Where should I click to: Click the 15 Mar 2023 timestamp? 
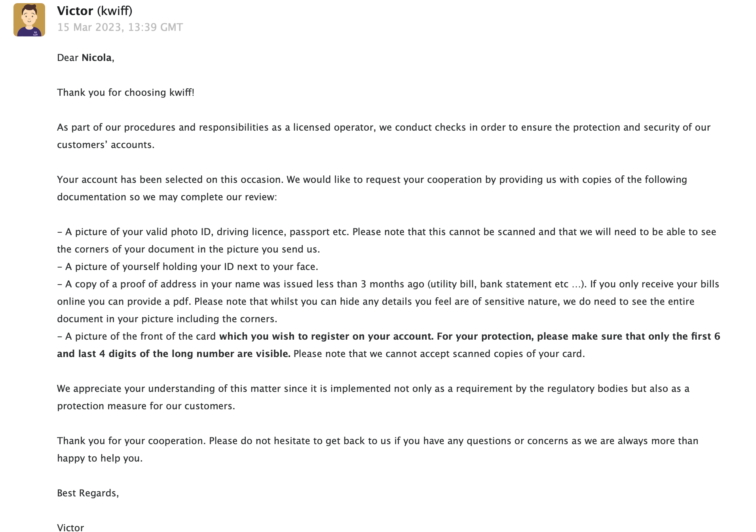pos(120,27)
